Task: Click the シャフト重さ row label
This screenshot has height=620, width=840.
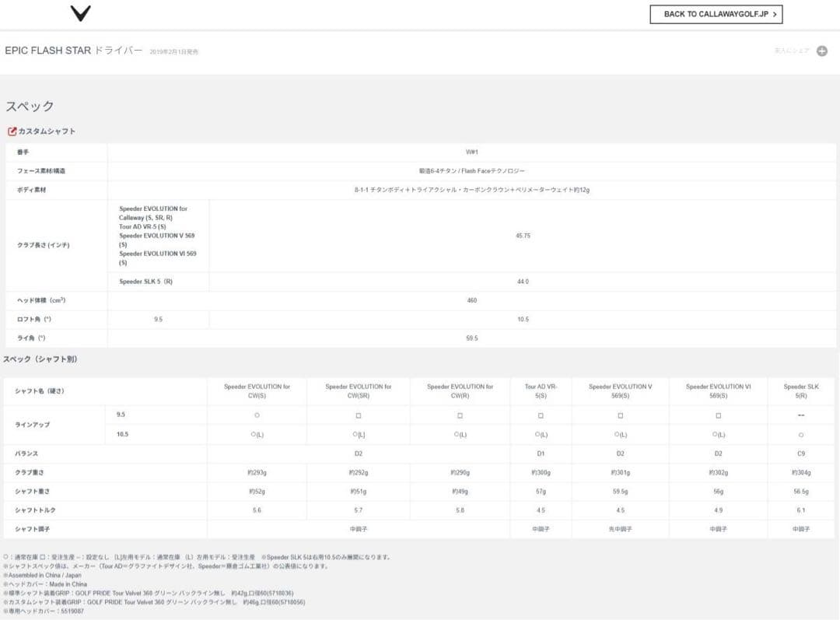Action: 32,492
